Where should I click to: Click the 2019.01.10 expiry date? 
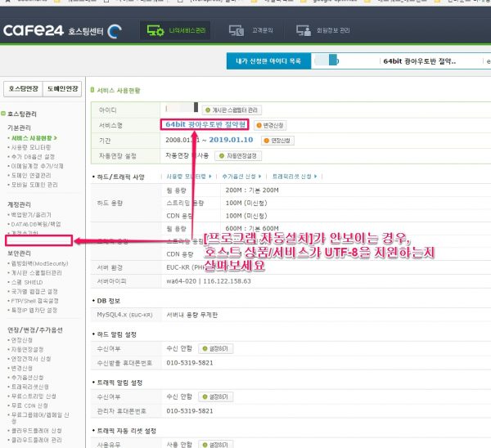(x=231, y=140)
